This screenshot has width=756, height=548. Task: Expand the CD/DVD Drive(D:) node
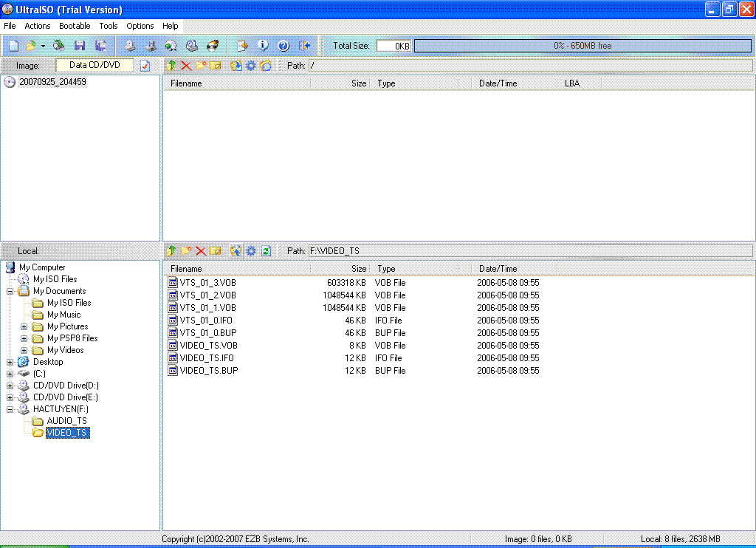(x=10, y=386)
